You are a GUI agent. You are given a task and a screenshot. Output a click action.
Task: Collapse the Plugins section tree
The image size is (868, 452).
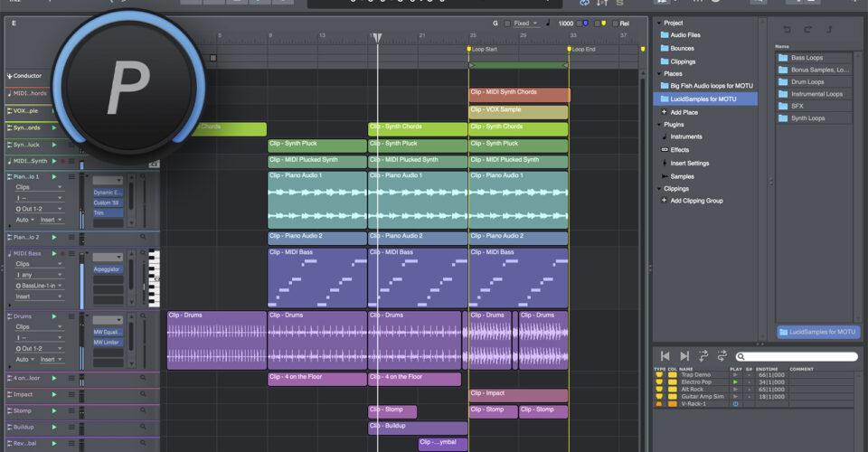657,124
